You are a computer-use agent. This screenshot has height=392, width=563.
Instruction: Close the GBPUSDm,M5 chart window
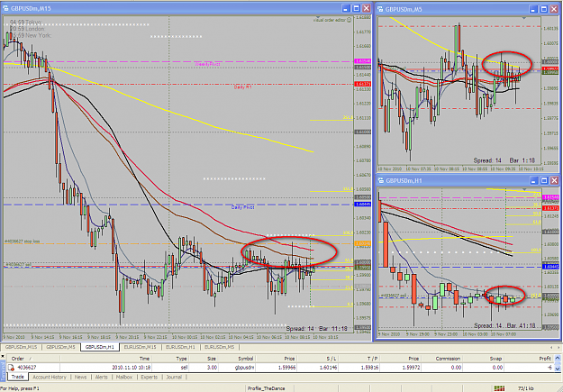(x=554, y=9)
